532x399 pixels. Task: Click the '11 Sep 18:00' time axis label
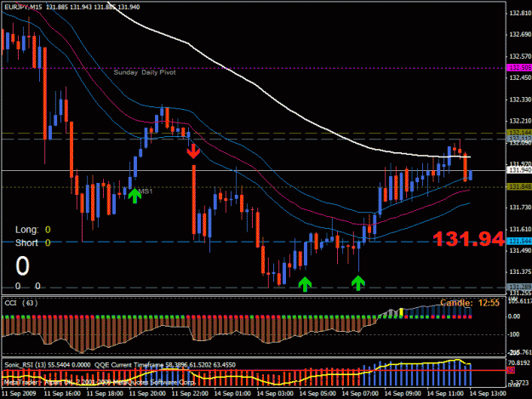[x=105, y=394]
